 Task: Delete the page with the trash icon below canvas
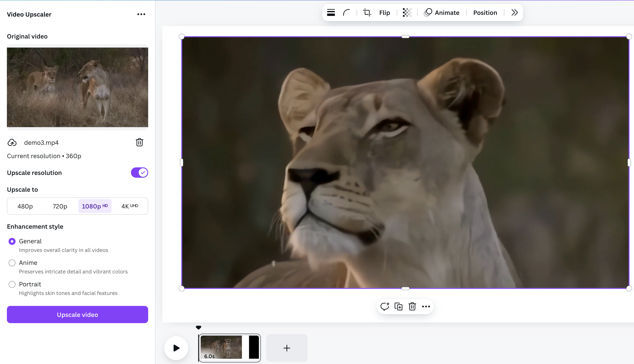tap(412, 306)
